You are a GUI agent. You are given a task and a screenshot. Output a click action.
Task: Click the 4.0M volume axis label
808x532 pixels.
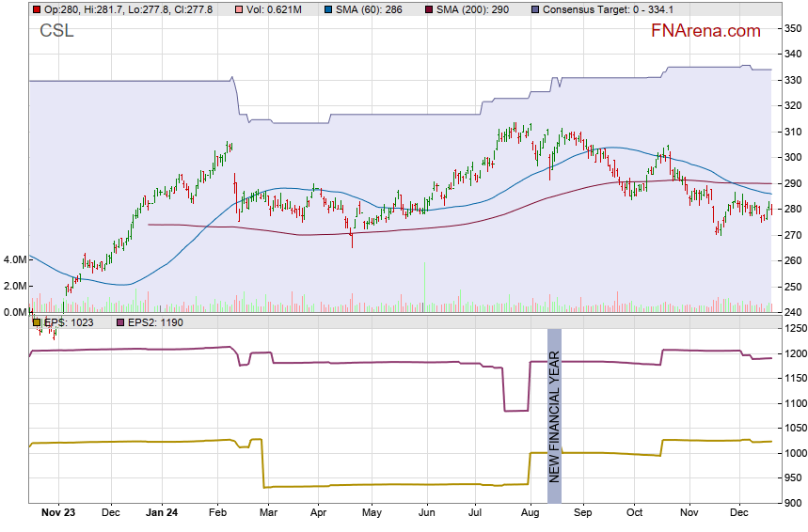[x=13, y=259]
